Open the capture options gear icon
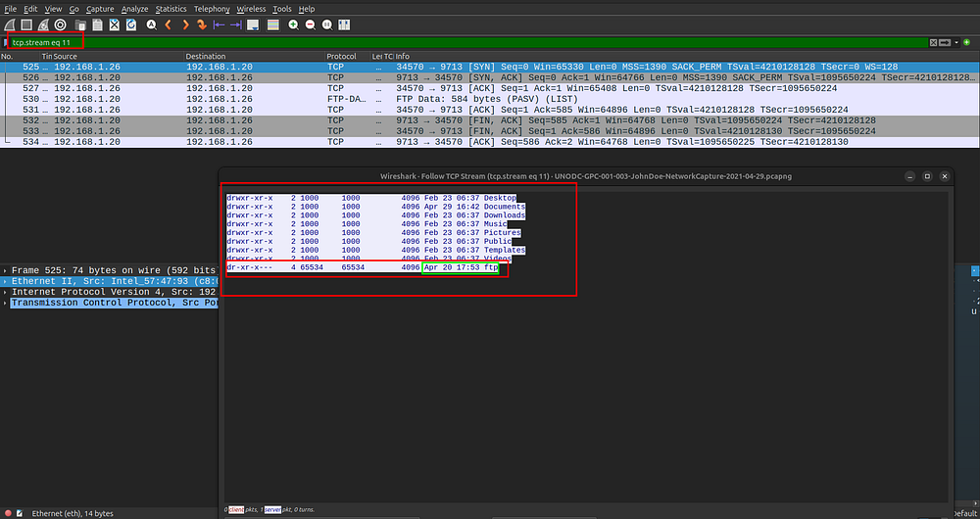 click(61, 24)
